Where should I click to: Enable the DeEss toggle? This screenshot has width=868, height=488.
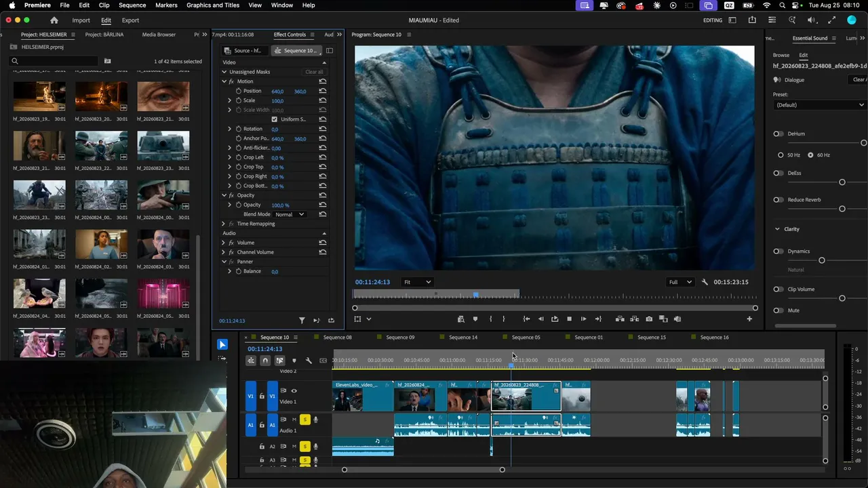[778, 173]
